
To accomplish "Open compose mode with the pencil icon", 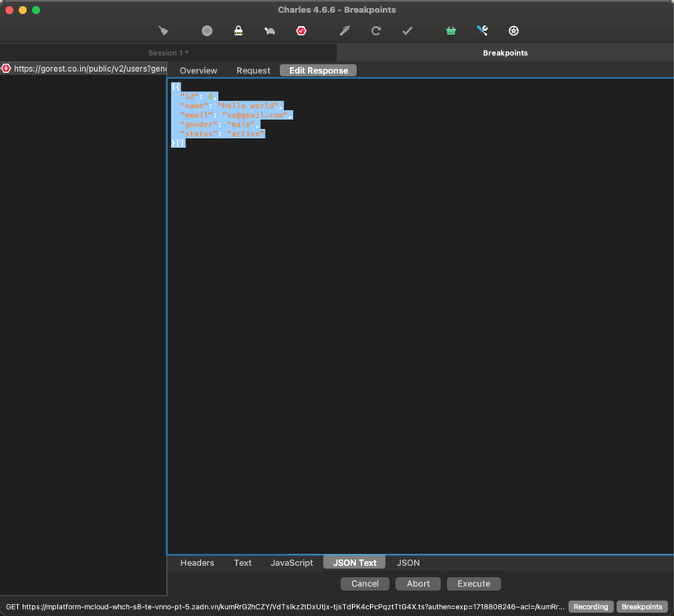I will 344,30.
